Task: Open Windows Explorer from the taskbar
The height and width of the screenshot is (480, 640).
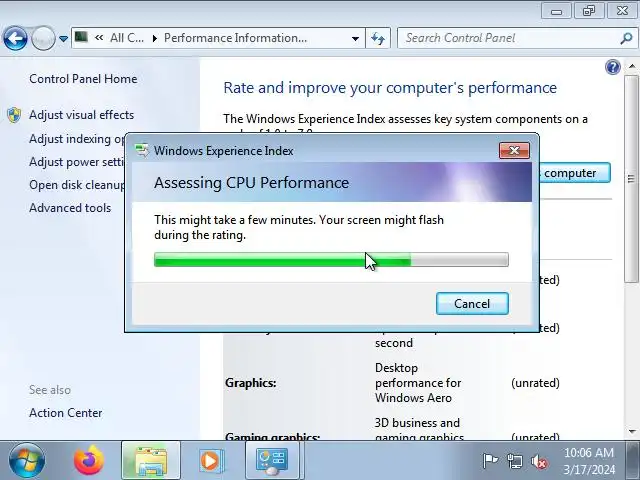Action: tap(151, 461)
